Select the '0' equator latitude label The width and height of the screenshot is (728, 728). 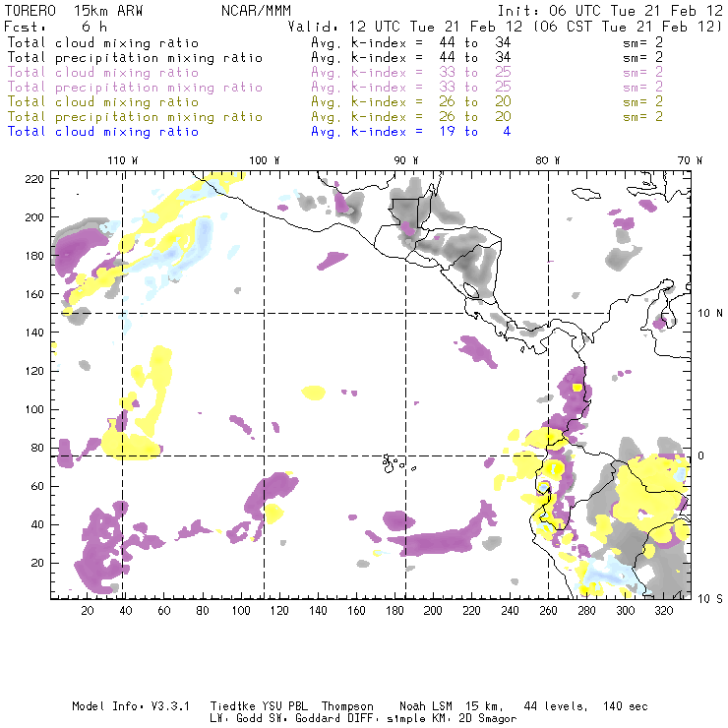pos(701,455)
